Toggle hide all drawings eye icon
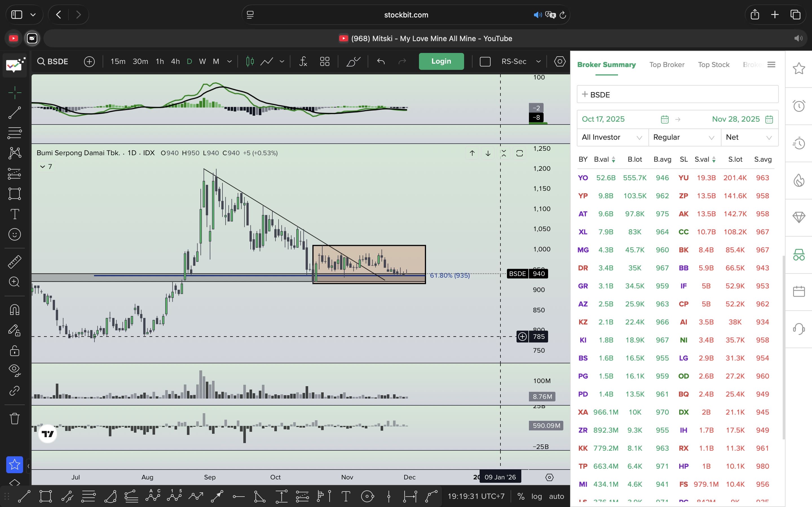Viewport: 812px width, 507px height. (14, 370)
